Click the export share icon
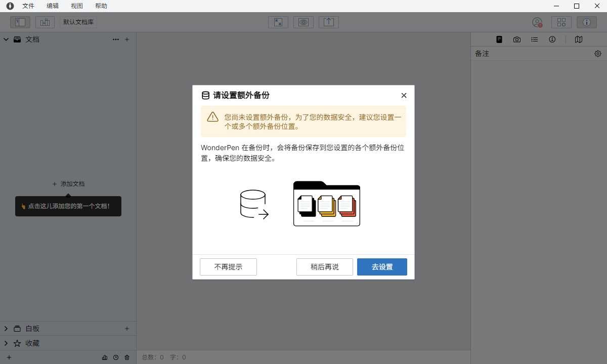607x364 pixels. 329,22
